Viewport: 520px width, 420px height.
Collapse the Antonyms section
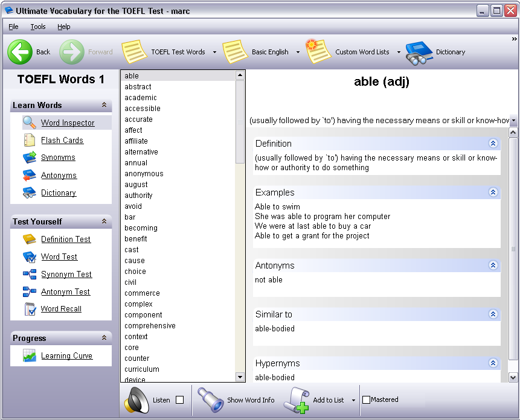click(x=493, y=265)
